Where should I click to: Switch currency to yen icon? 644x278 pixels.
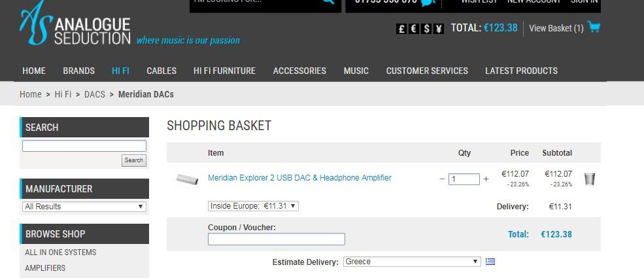point(439,29)
